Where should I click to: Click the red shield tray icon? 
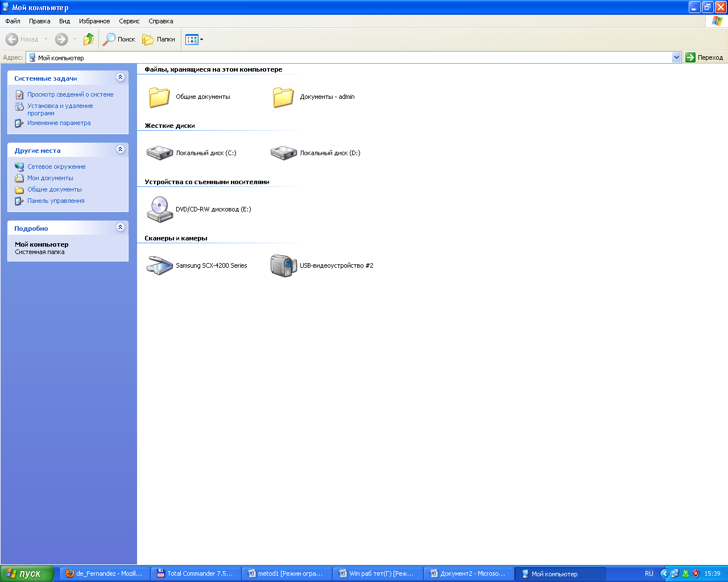pos(696,573)
